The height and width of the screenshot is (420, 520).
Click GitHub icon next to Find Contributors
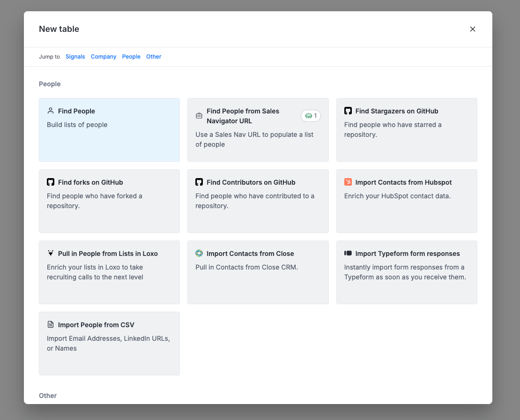click(x=199, y=182)
